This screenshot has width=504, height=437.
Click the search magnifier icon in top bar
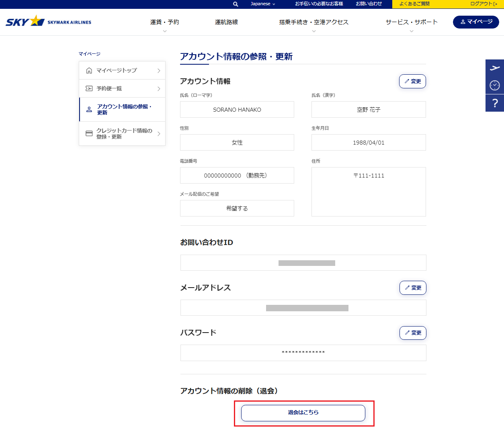coord(236,4)
